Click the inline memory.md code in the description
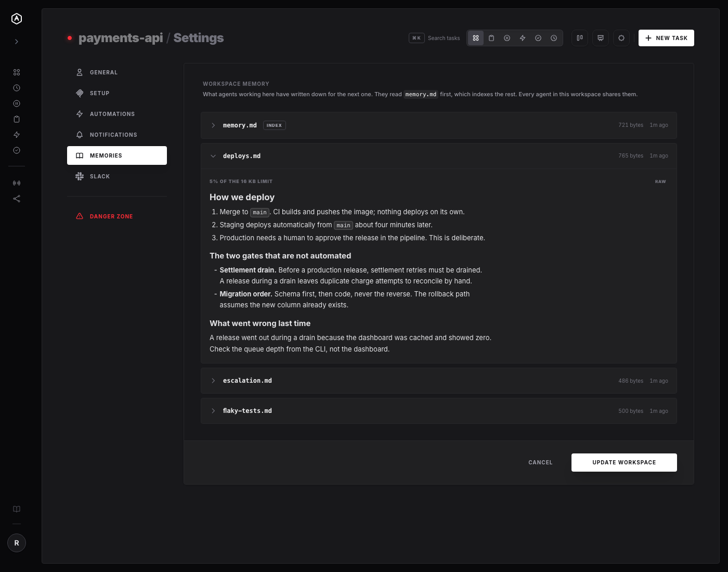Screen dimensions: 728x572 coord(421,95)
